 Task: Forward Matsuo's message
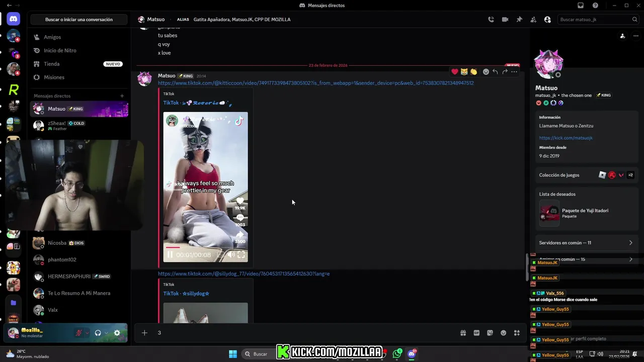click(x=505, y=72)
